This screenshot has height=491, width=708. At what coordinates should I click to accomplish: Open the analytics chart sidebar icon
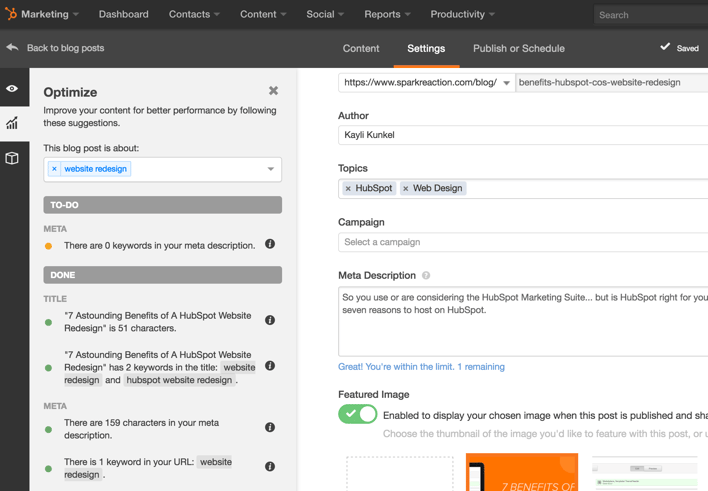coord(13,124)
